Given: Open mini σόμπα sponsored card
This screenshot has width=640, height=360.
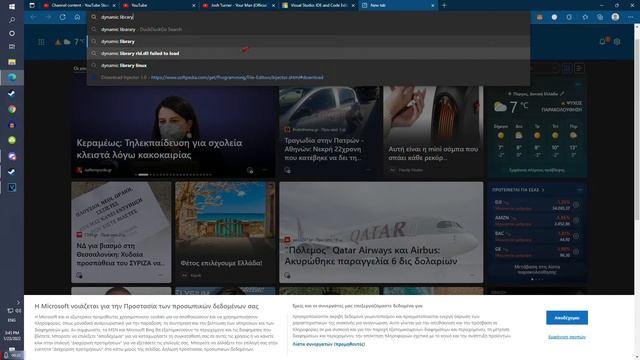Looking at the screenshot, I should coord(433,131).
